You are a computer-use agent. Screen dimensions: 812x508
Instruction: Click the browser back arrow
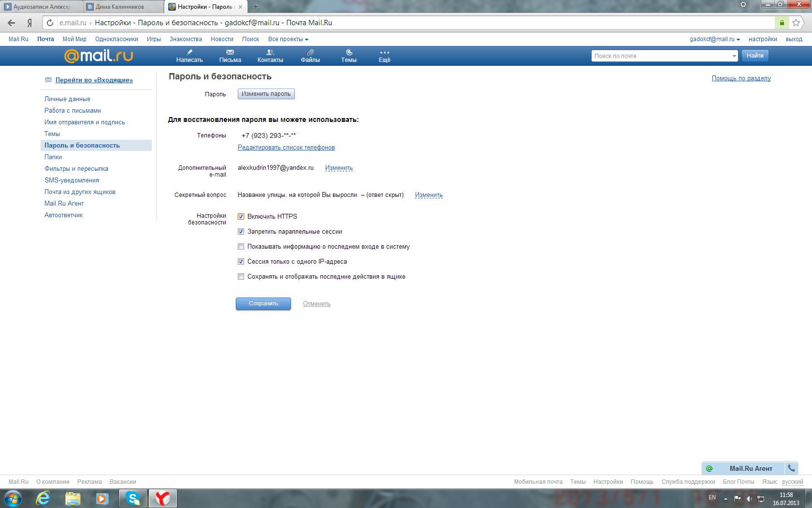[12, 23]
